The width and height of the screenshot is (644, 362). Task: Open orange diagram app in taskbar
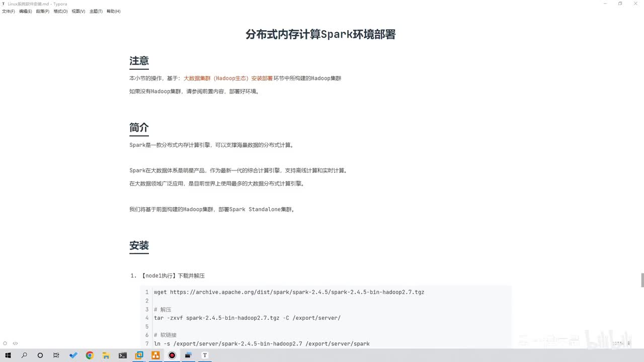tap(155, 355)
